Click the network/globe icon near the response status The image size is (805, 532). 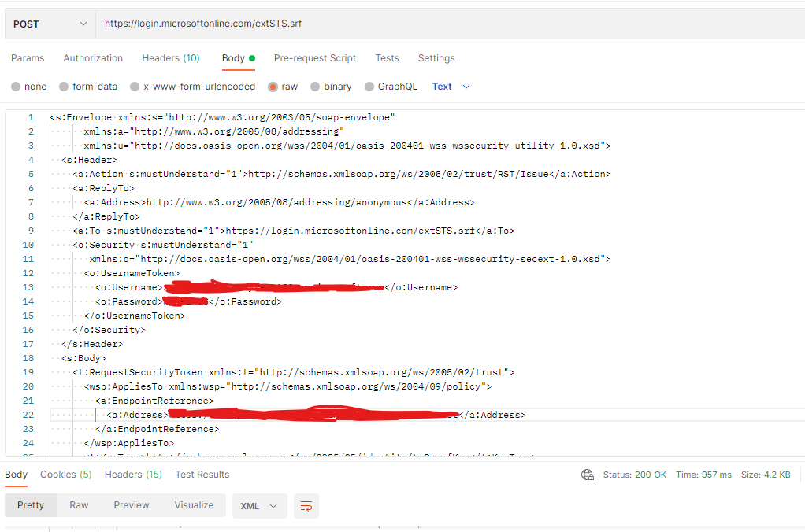pos(588,474)
